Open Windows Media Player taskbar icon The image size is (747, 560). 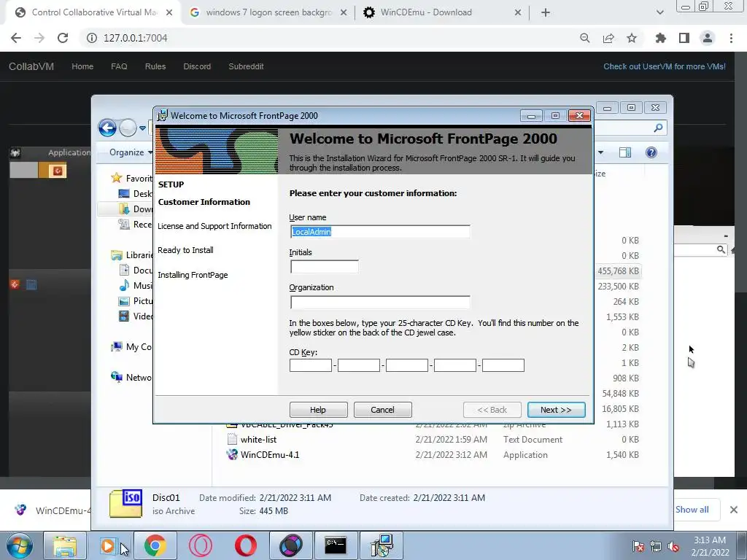(x=109, y=545)
